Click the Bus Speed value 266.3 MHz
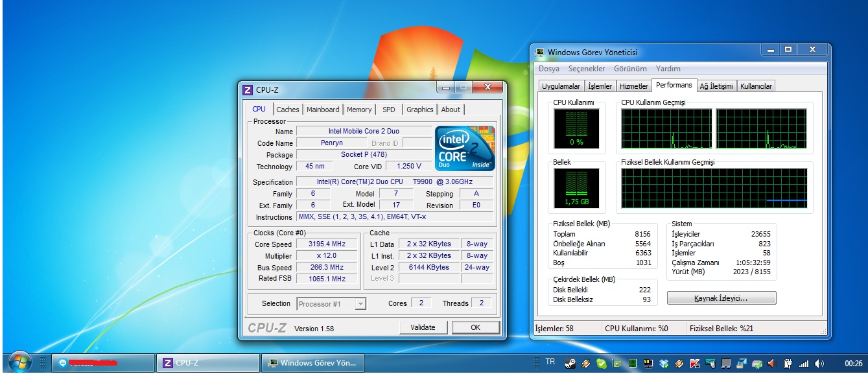 point(327,267)
